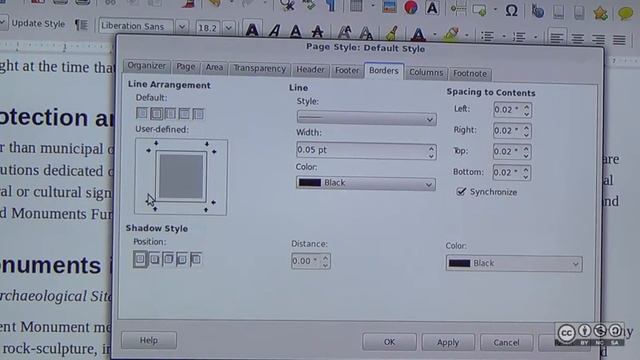Image resolution: width=640 pixels, height=360 pixels.
Task: Toggle Underline formatting in the toolbar
Action: (x=296, y=31)
